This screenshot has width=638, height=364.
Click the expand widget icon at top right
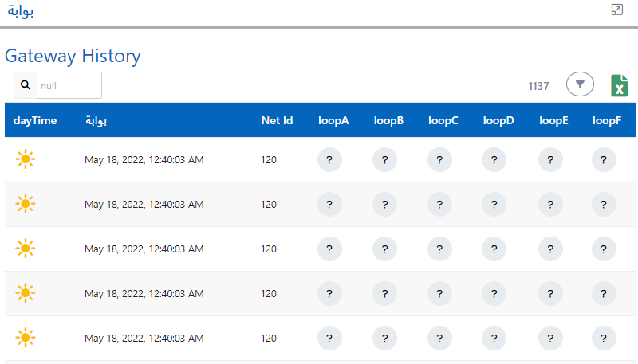click(616, 10)
